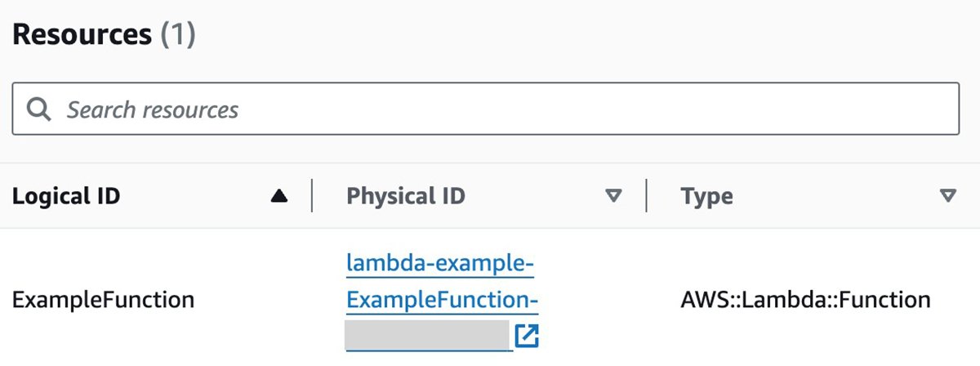Click the grayed-out redacted Physical ID suffix
Viewport: 980px width, 366px height.
point(426,335)
